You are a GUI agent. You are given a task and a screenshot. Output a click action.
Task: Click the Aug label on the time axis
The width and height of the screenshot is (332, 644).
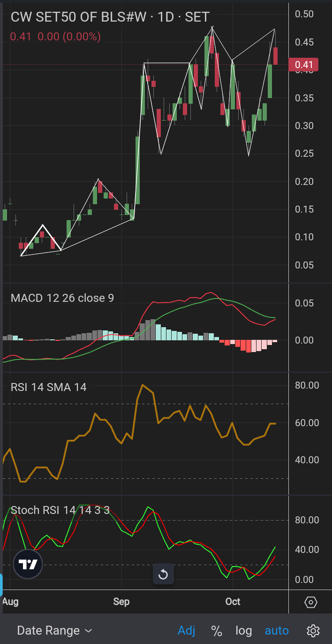(10, 602)
